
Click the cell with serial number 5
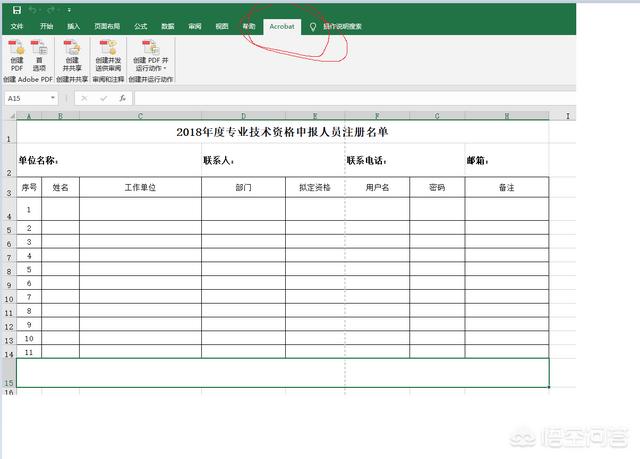coord(29,269)
